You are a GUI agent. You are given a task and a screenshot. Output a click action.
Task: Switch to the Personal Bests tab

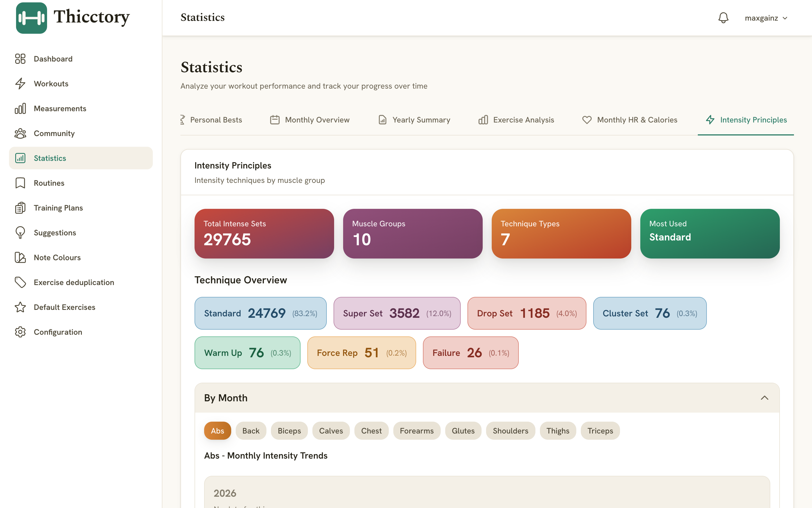(x=211, y=120)
